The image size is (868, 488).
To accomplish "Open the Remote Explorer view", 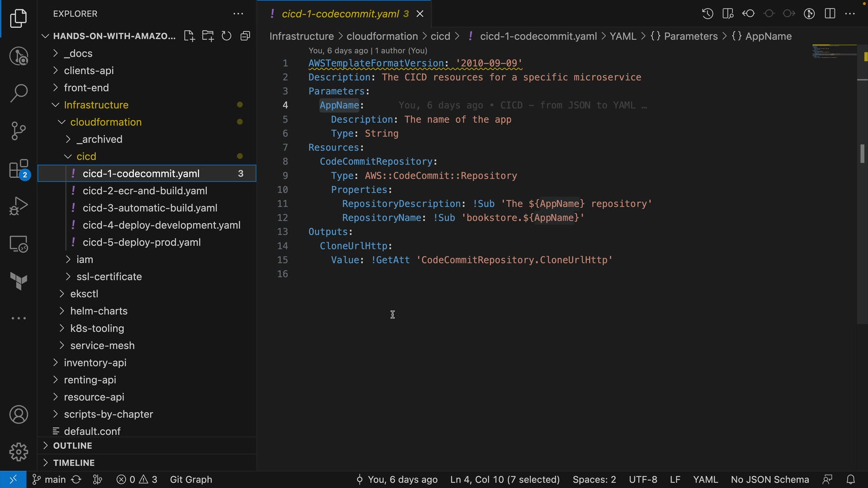I will 19,244.
